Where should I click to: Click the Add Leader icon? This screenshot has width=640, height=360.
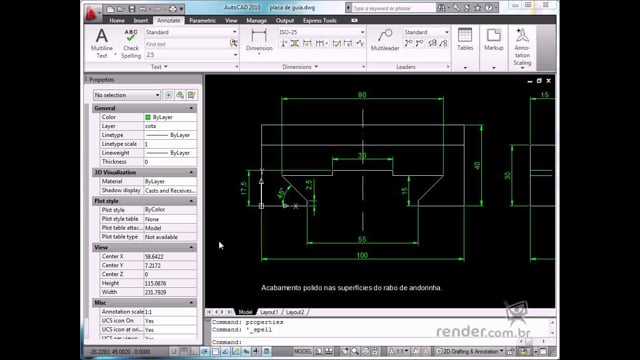click(408, 43)
